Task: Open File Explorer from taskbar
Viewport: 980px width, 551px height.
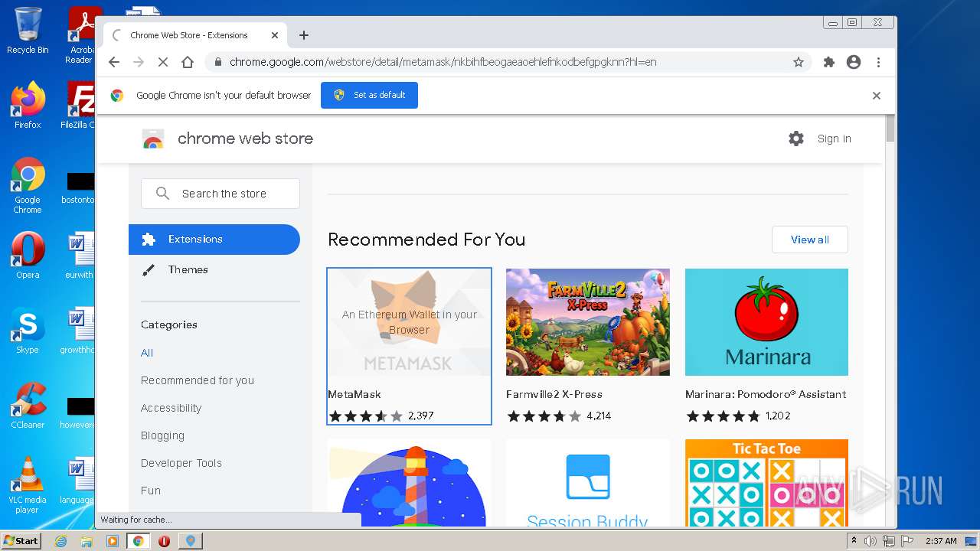Action: click(87, 541)
